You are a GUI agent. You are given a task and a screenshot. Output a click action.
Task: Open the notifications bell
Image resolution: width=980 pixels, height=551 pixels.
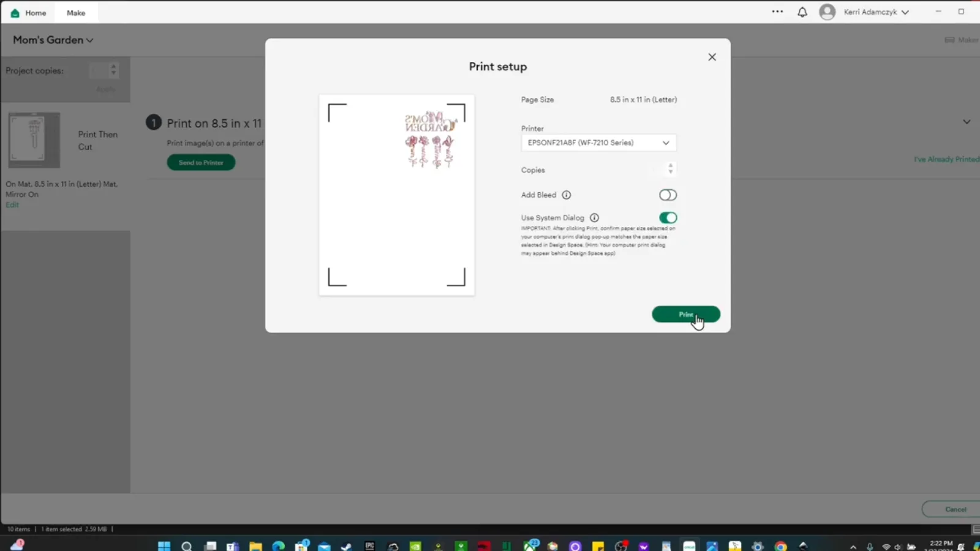coord(802,12)
